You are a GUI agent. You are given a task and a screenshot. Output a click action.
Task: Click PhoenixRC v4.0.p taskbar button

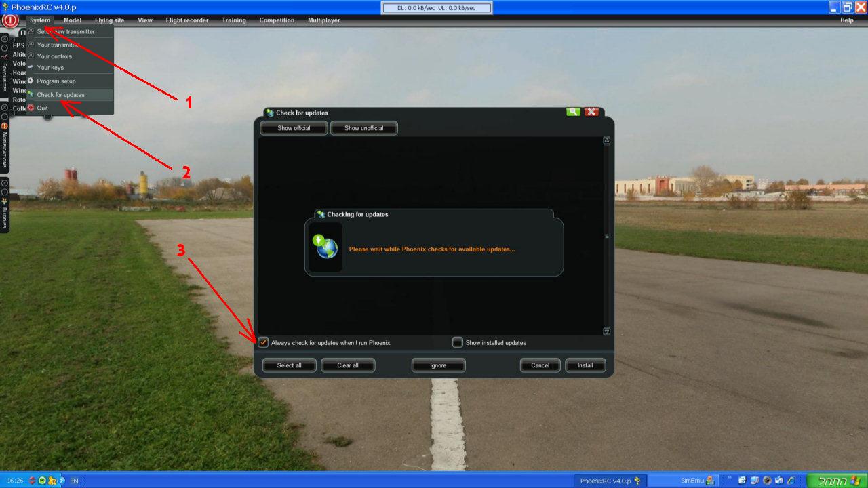[610, 481]
